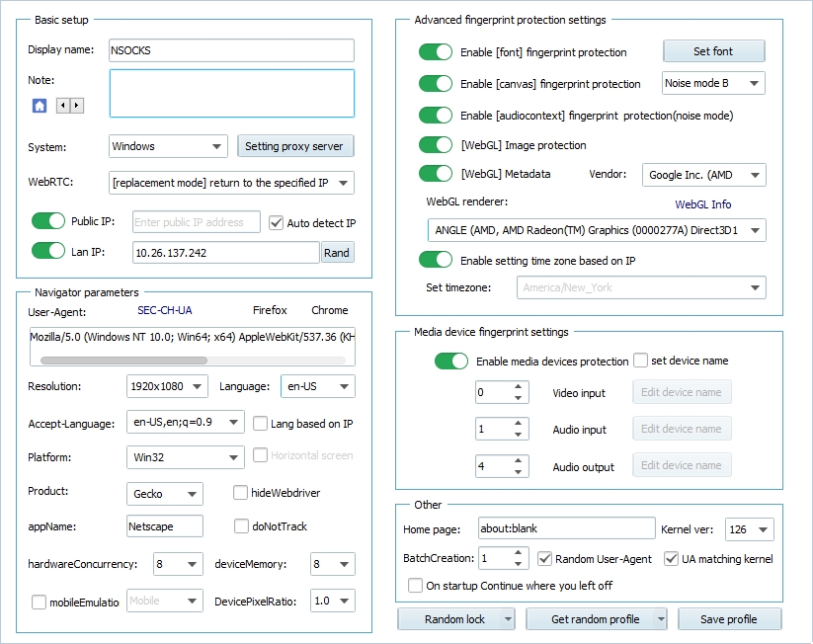This screenshot has width=813, height=644.
Task: Open the Platform Win32 dropdown
Action: coord(185,457)
